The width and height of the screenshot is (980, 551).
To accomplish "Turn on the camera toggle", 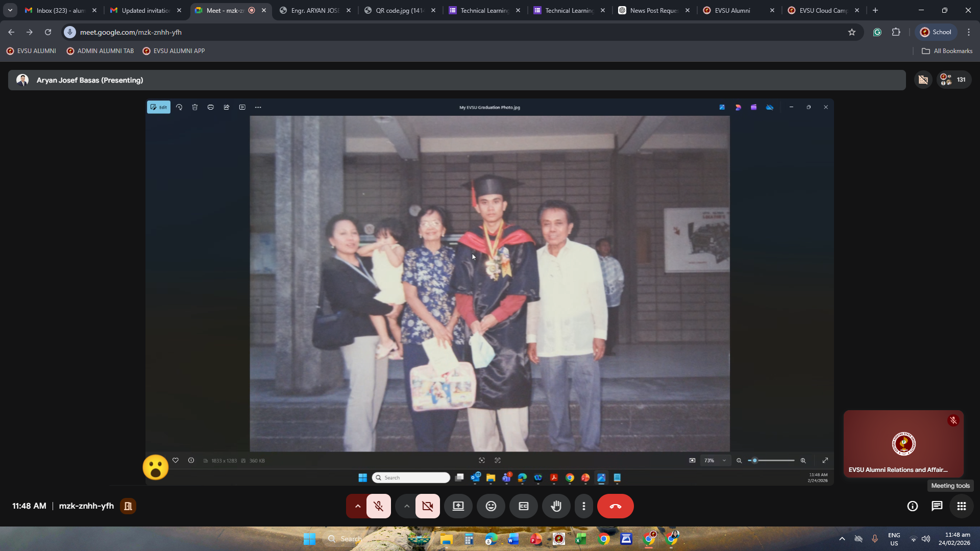I will [x=427, y=506].
